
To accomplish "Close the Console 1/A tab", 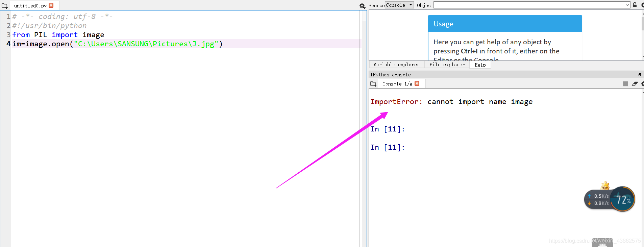I will pos(417,83).
